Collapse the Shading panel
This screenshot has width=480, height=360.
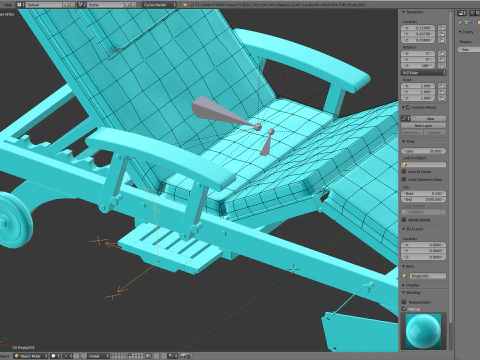(x=403, y=293)
